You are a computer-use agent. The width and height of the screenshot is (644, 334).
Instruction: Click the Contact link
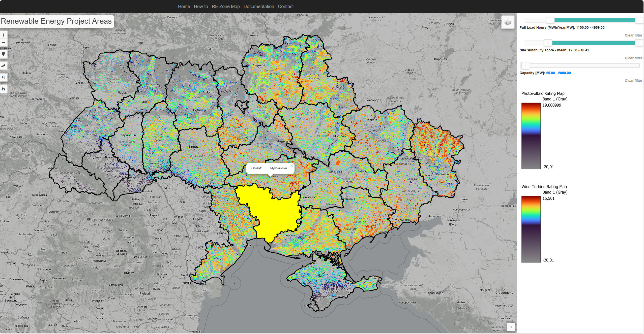(286, 7)
